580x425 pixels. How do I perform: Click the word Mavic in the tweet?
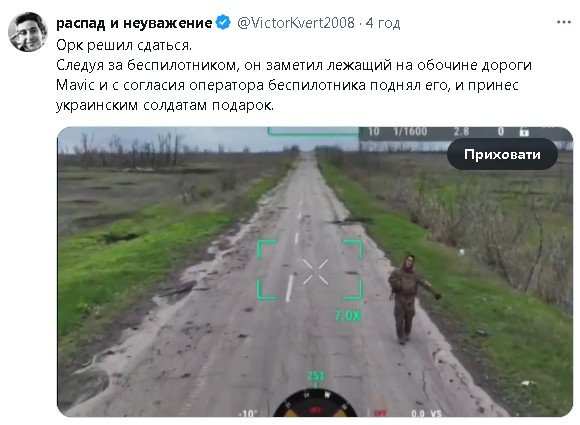click(x=75, y=85)
